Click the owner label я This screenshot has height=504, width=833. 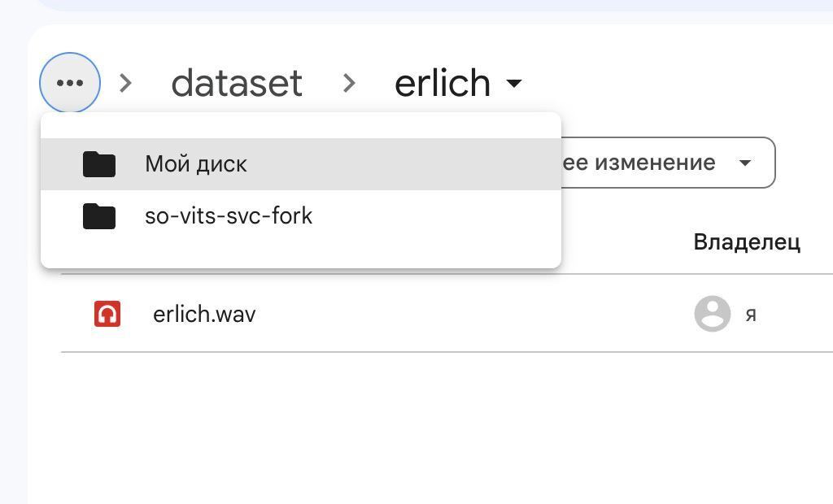point(751,315)
